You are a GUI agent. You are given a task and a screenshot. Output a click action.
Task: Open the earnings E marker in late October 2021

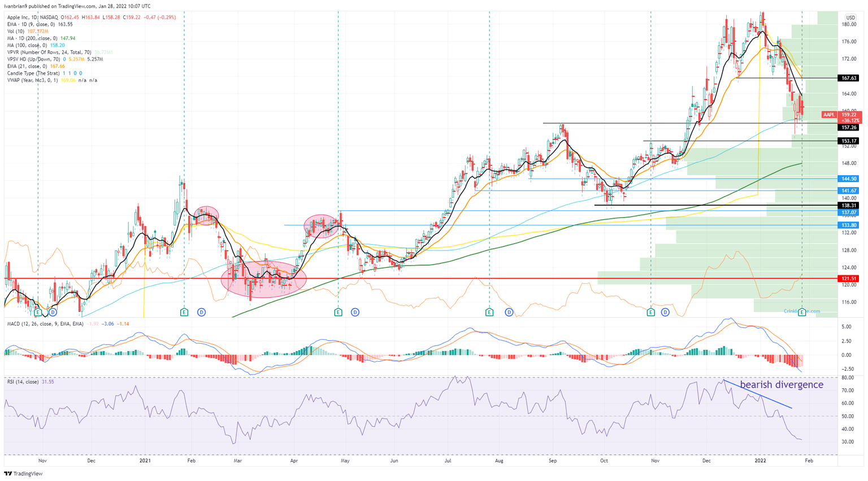click(x=651, y=312)
